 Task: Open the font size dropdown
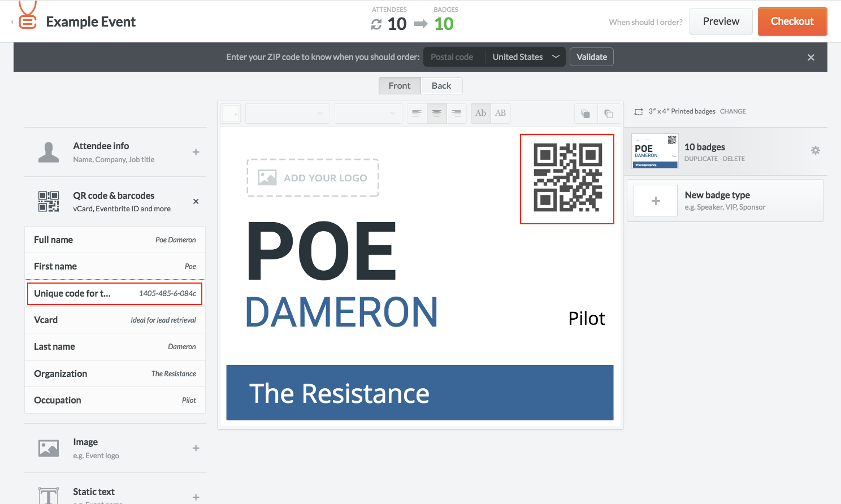coord(369,114)
